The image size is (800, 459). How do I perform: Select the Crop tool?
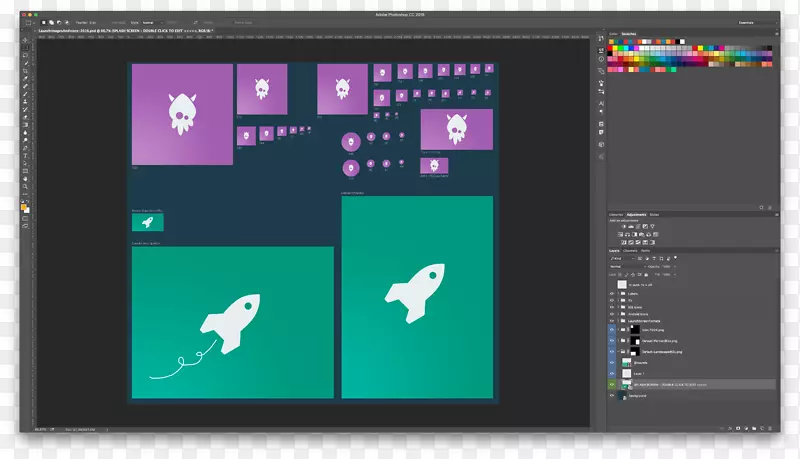[25, 71]
